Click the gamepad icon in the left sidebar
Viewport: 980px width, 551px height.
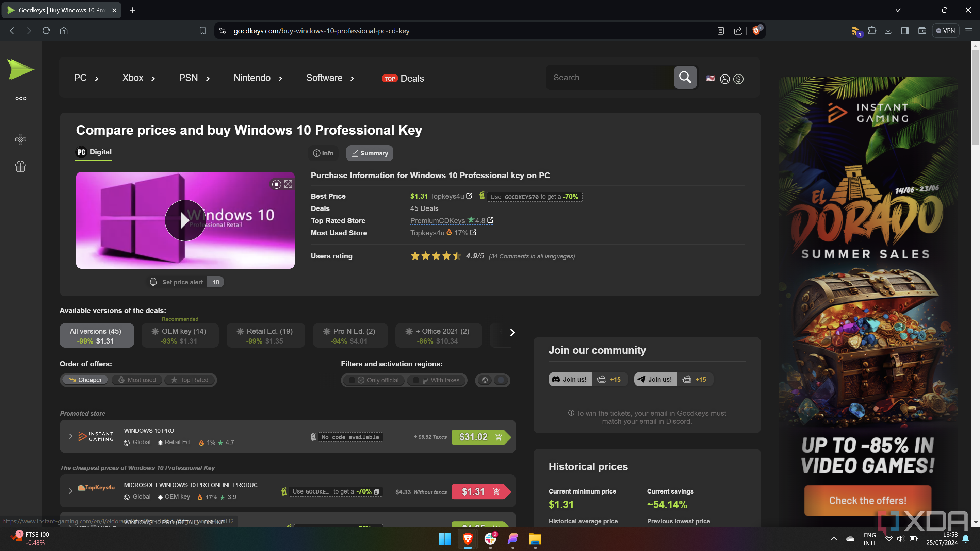pos(20,139)
